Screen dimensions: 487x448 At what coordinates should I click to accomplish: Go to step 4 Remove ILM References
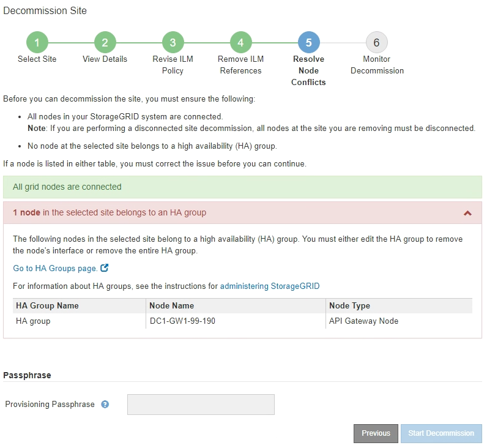pyautogui.click(x=240, y=42)
